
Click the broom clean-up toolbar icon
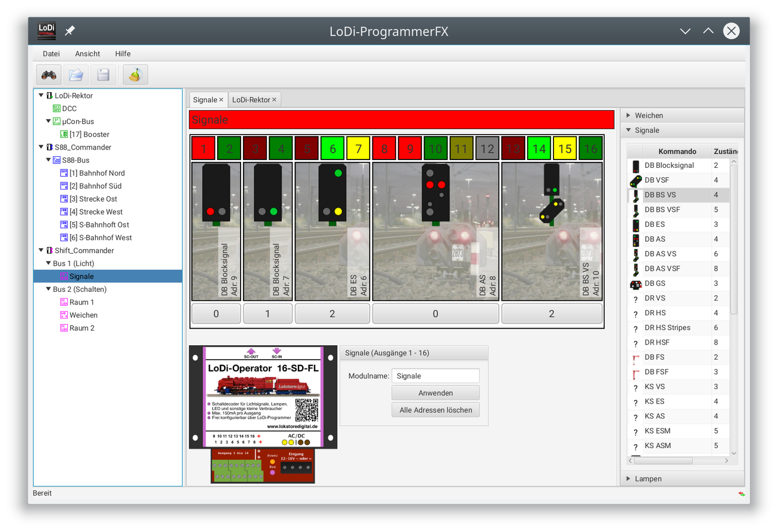point(135,75)
